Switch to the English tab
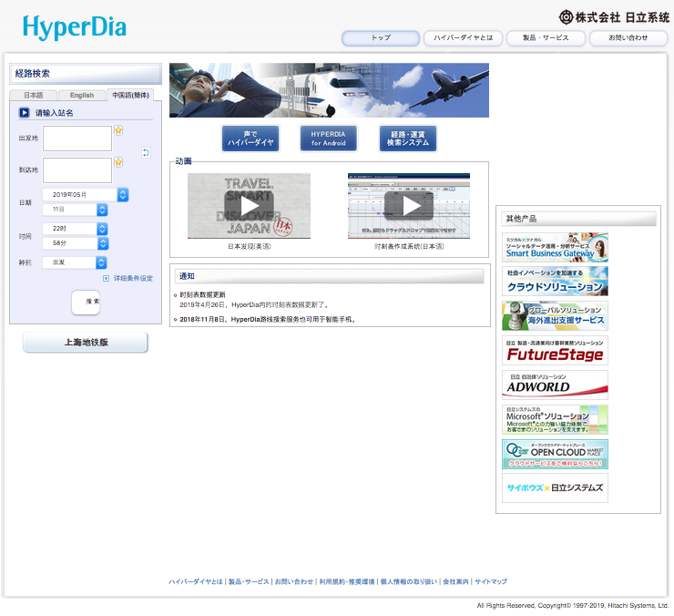 pyautogui.click(x=82, y=95)
